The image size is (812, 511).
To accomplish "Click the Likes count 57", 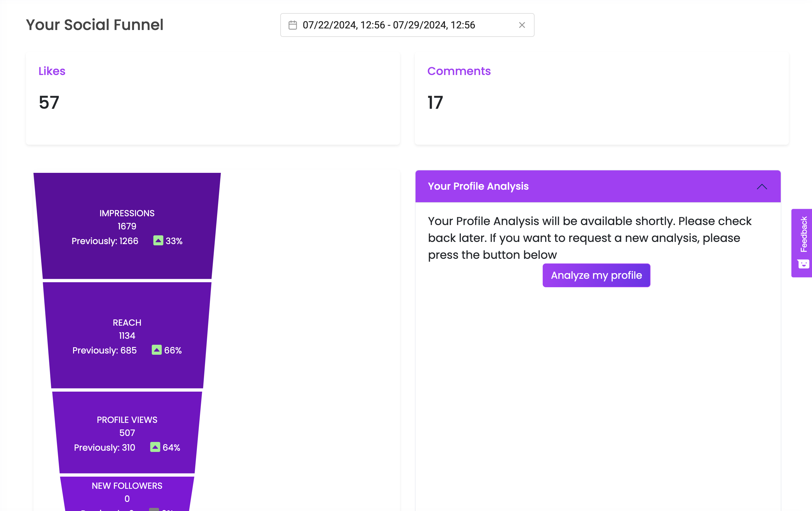I will pyautogui.click(x=49, y=103).
